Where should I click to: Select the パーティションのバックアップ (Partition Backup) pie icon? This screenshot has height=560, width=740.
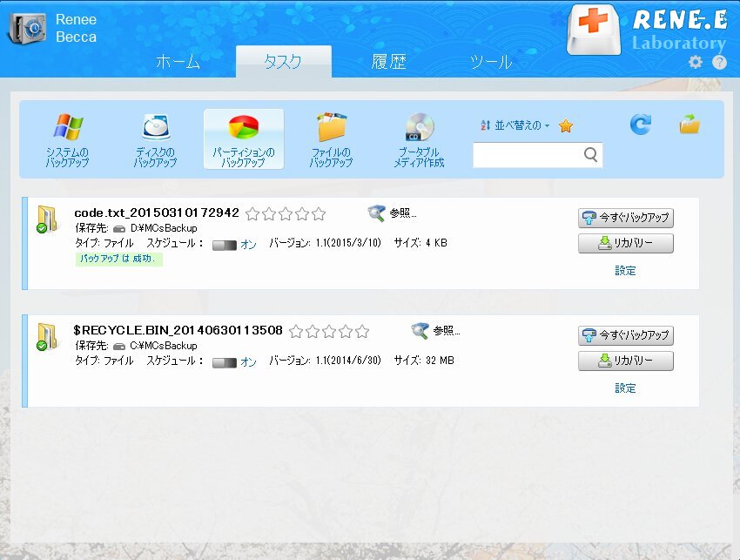[x=244, y=126]
